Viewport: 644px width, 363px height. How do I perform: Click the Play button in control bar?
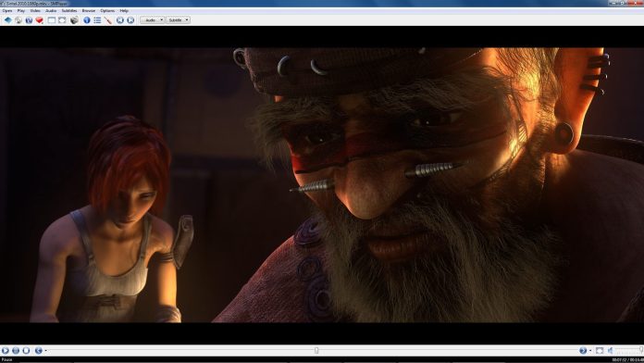[5, 350]
